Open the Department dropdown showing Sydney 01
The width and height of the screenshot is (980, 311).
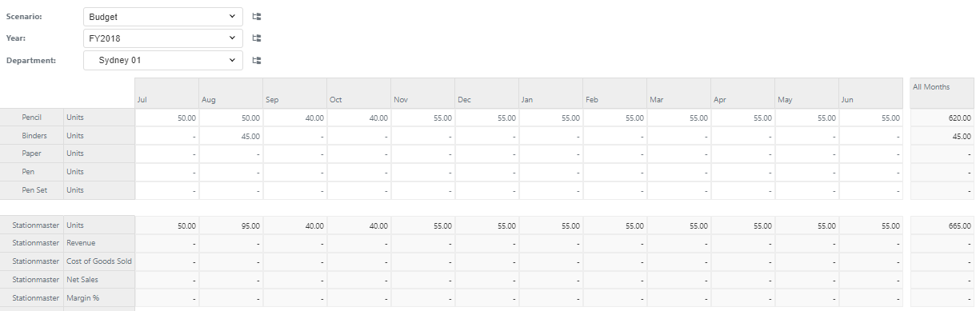(162, 60)
